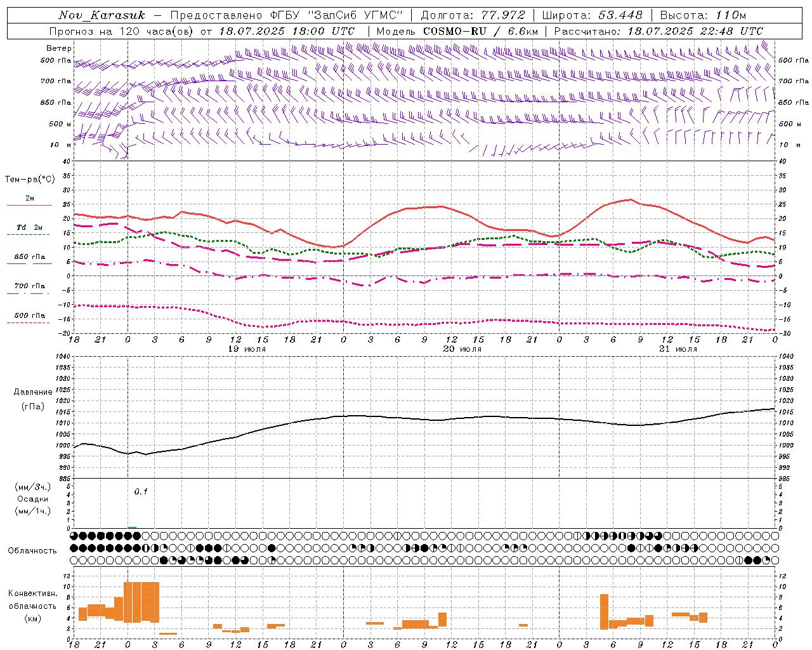Click the dashed line sample under Td 2м
Screen dimensions: 812x650
[28, 235]
